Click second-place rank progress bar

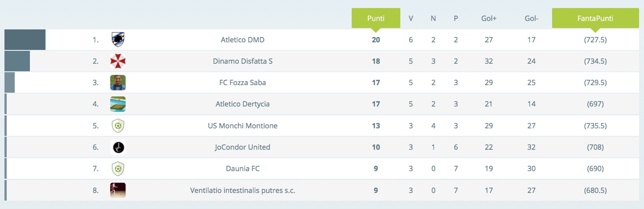(x=17, y=61)
